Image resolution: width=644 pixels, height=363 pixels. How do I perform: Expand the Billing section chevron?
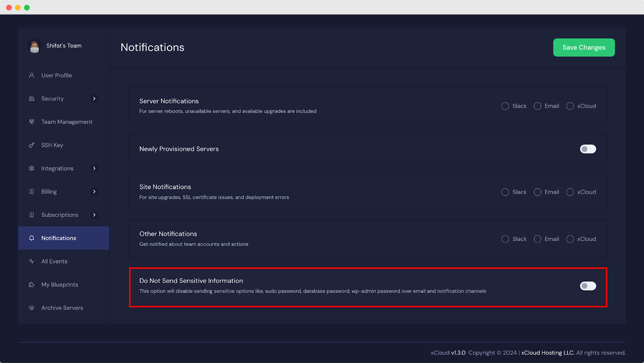tap(95, 192)
